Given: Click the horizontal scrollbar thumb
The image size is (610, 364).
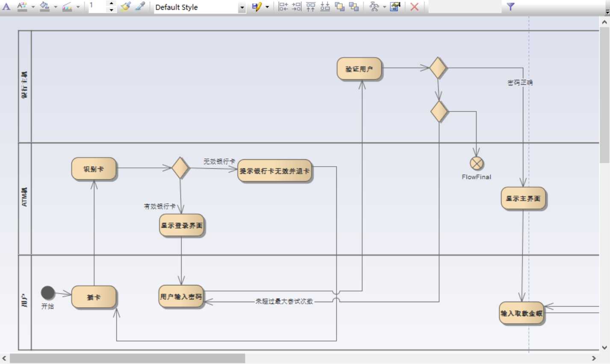Looking at the screenshot, I should 127,358.
